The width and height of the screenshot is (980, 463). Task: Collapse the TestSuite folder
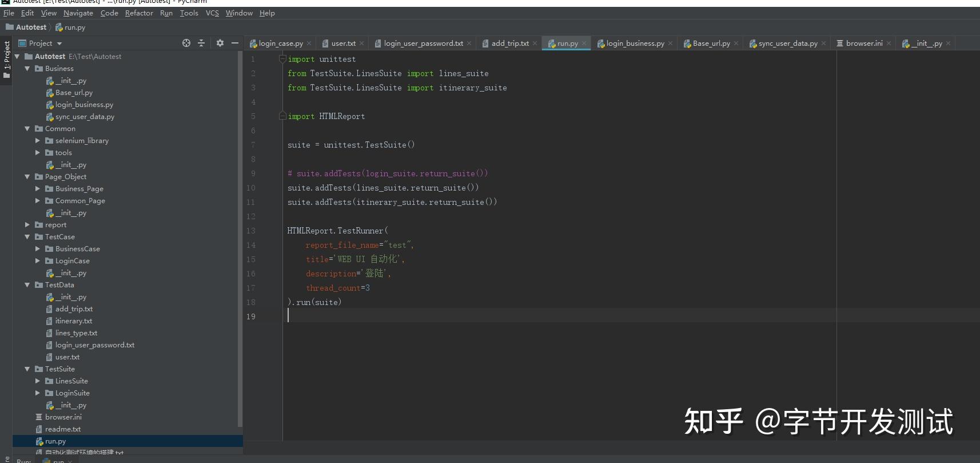[27, 369]
